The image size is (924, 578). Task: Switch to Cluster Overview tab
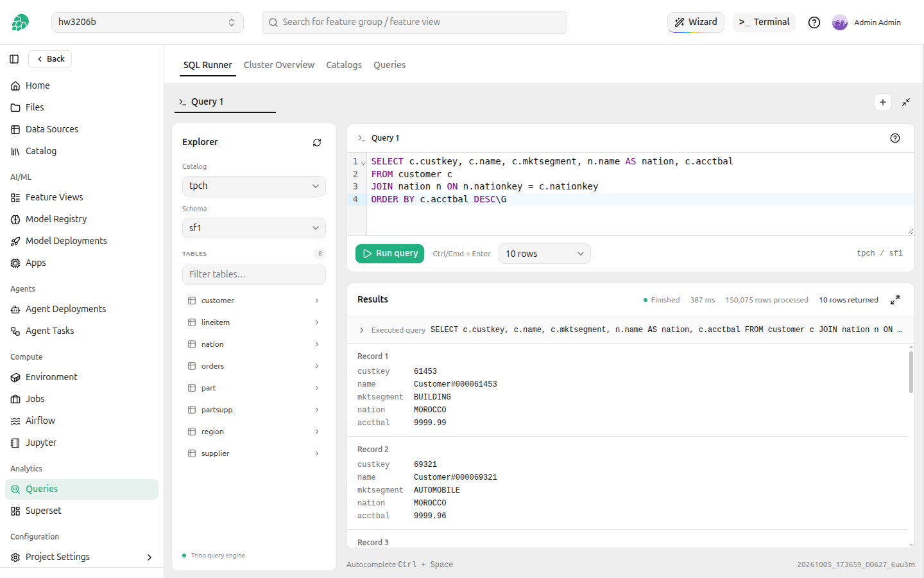pos(279,65)
